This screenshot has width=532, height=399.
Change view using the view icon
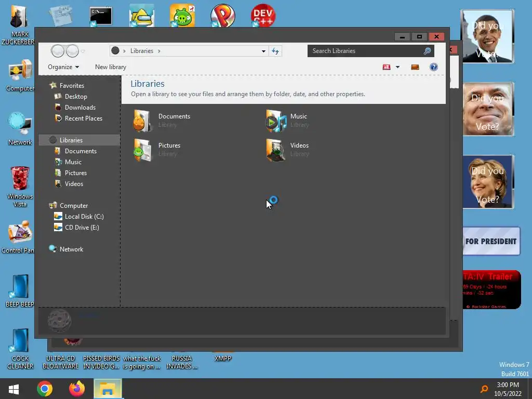387,67
